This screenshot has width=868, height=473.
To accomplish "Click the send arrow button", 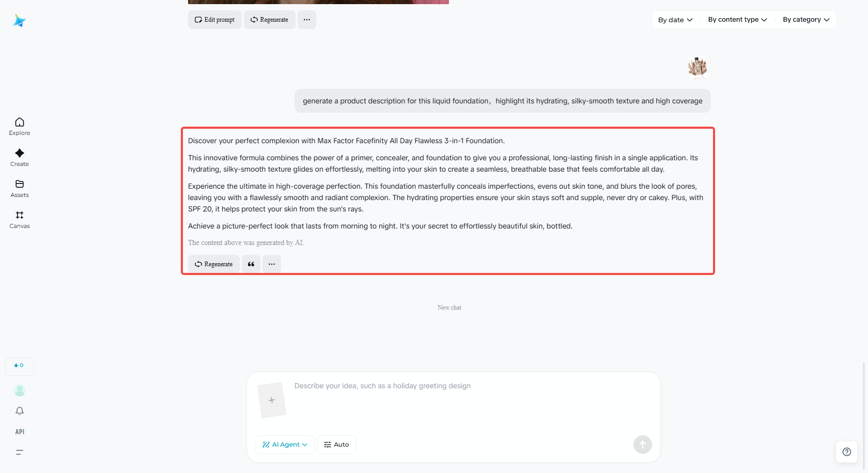I will (x=643, y=445).
